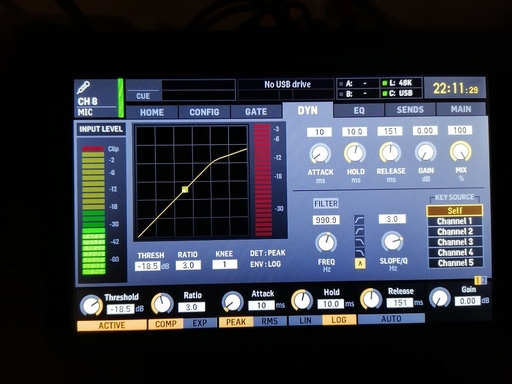Select the yellow band-pass filter shape icon
Viewport: 512px width, 384px height.
(x=360, y=263)
